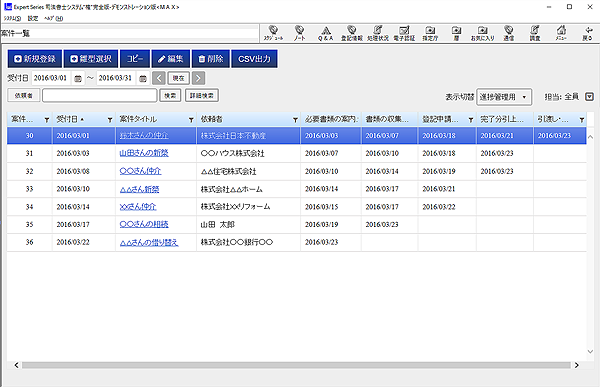Open the △△さんの借り替え case link

[149, 242]
